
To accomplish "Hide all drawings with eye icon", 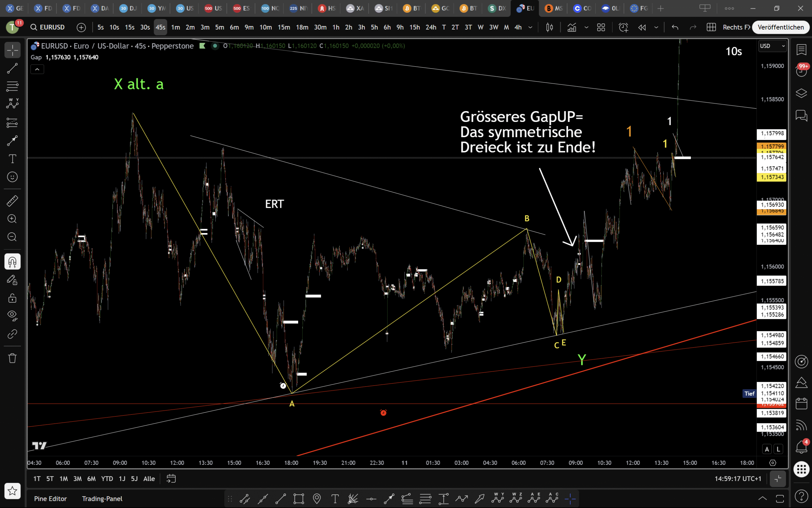I will click(x=12, y=315).
